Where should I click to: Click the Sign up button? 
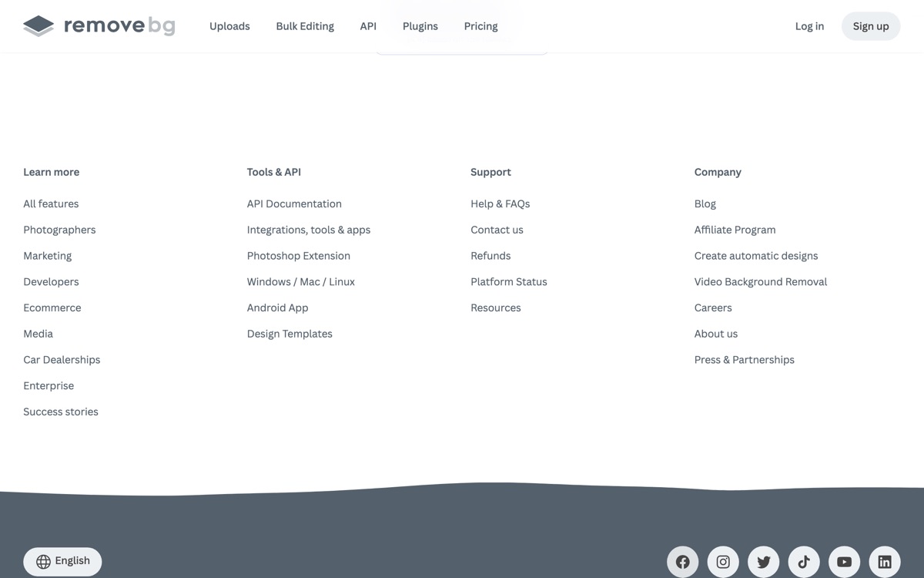pos(871,26)
